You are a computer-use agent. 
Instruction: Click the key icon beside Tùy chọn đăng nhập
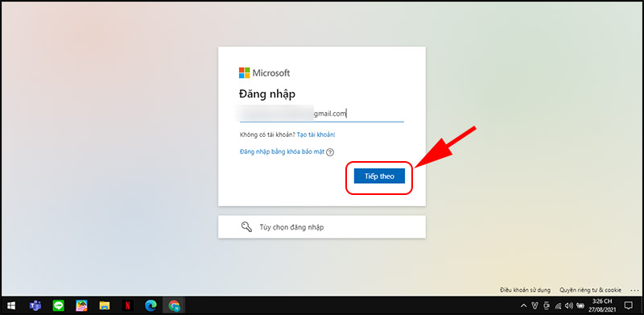pyautogui.click(x=246, y=227)
